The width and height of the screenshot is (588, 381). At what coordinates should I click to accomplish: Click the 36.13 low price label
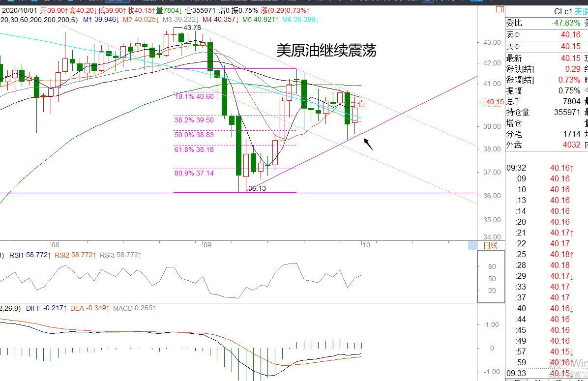click(257, 188)
